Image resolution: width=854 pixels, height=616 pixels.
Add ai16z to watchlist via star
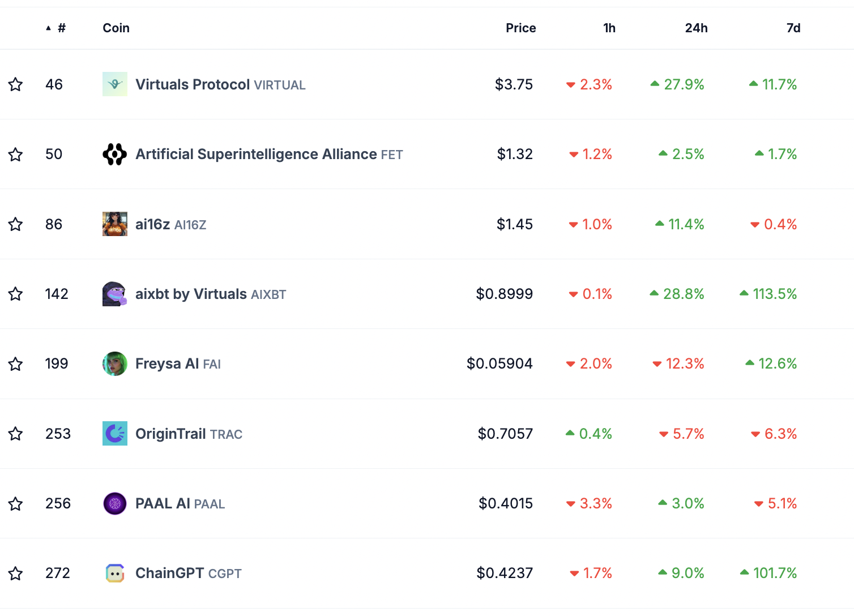coord(16,224)
